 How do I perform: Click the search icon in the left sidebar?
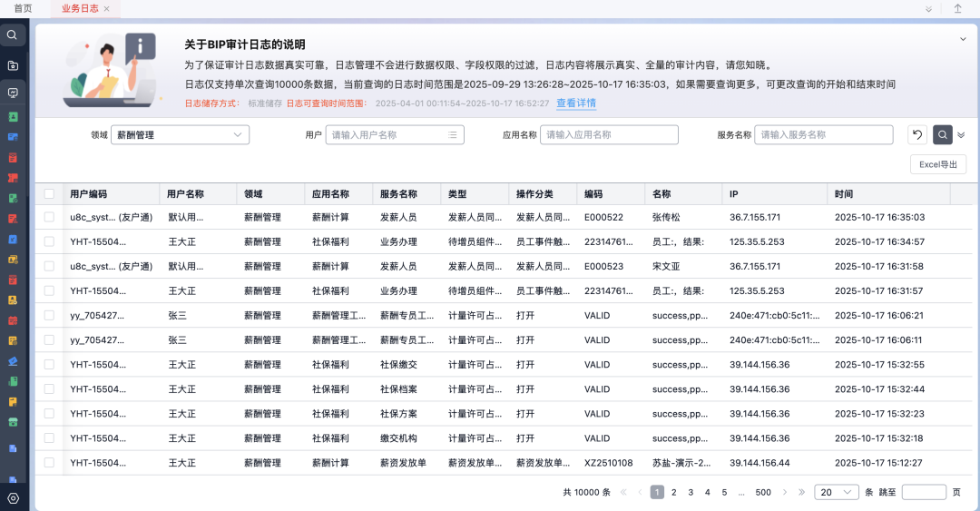click(13, 35)
